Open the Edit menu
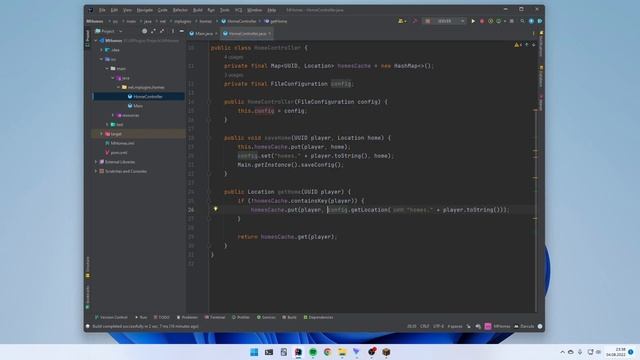Image resolution: width=640 pixels, height=360 pixels. 114,10
